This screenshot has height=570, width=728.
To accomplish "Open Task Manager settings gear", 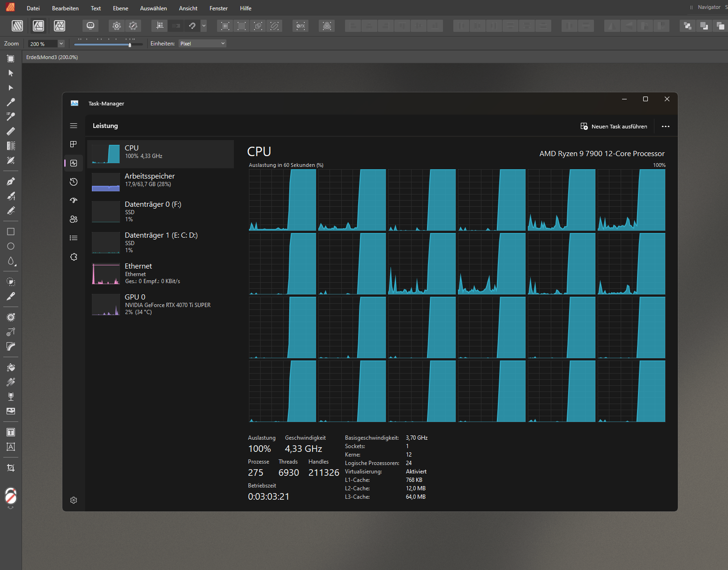I will (74, 500).
